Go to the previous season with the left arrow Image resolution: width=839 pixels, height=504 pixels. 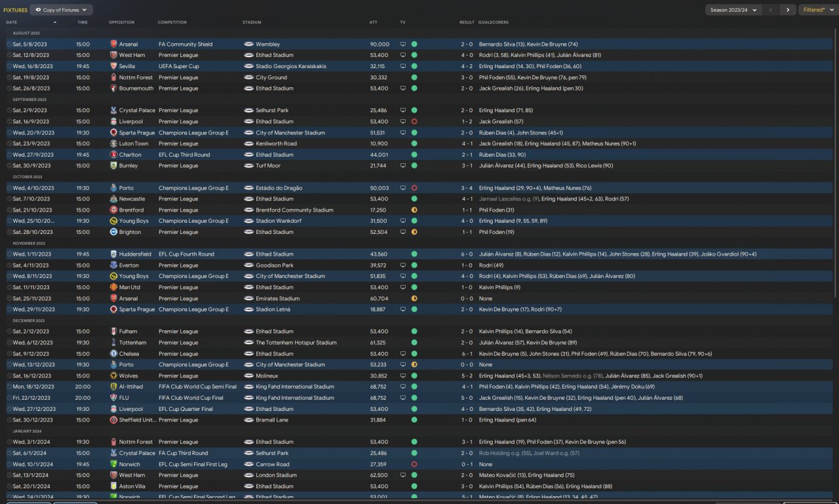pos(771,10)
